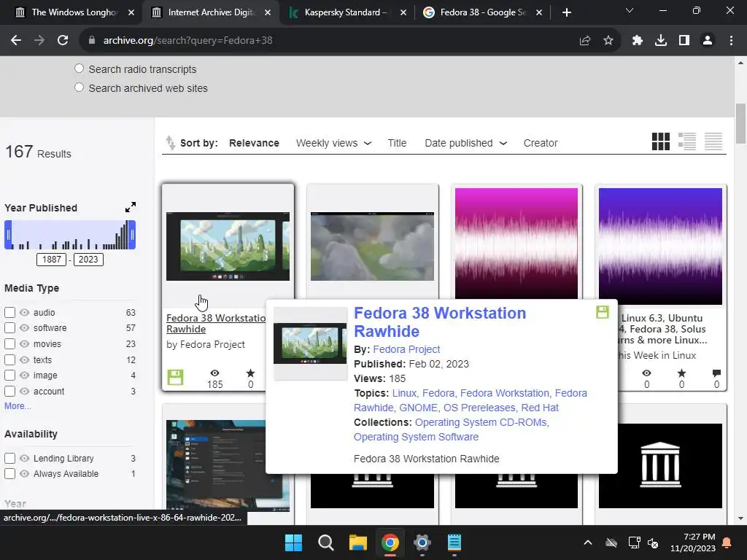747x560 pixels.
Task: Click the browser forward arrow
Action: tap(39, 41)
